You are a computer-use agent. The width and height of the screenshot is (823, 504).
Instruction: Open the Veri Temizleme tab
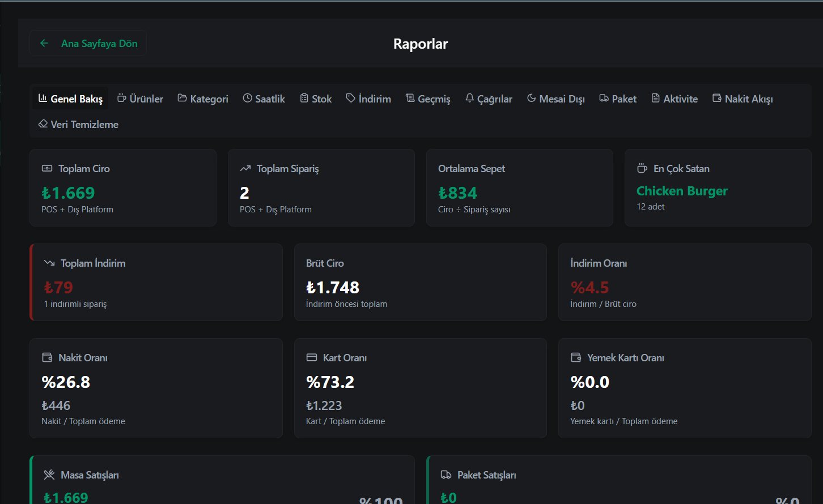[x=78, y=124]
